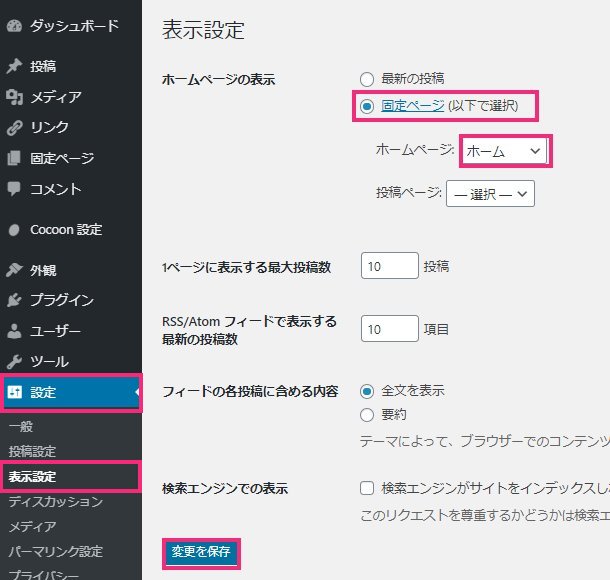Click the wrench icon beside ツール
The image size is (610, 580).
[14, 361]
